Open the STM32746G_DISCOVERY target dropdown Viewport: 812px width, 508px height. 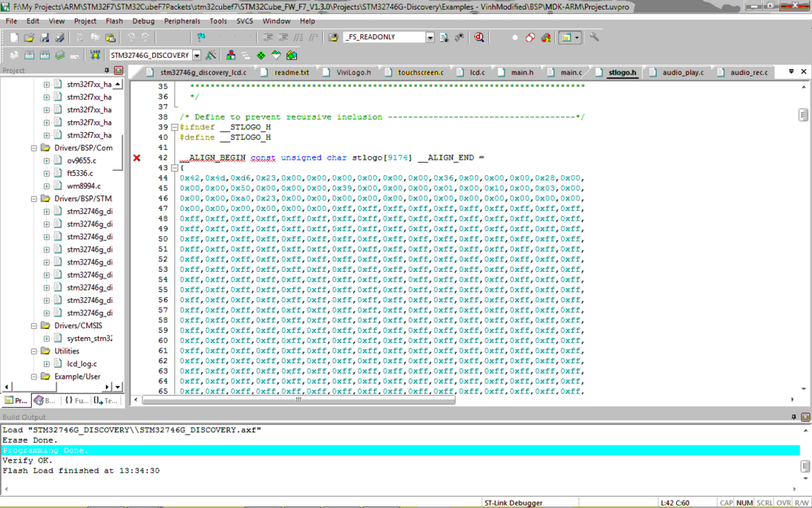197,55
